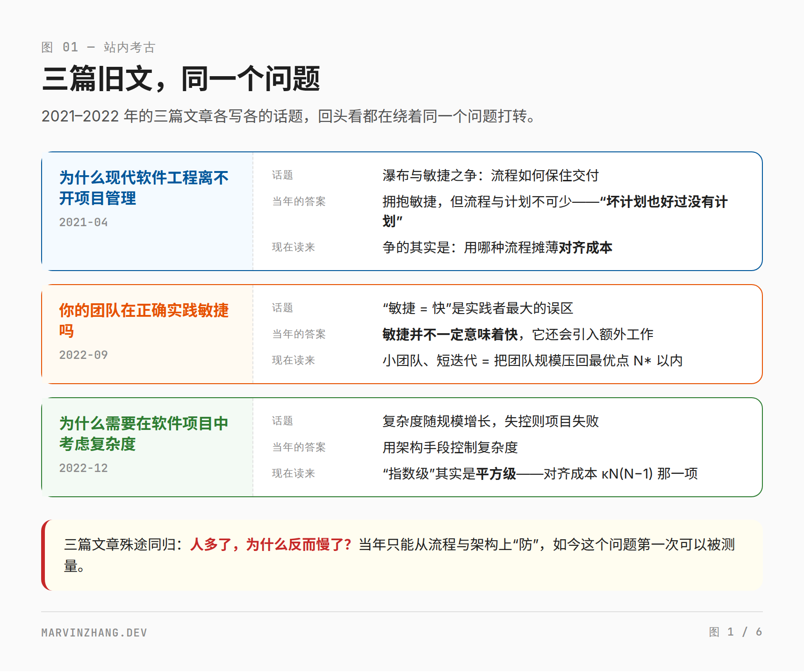Click the text '争的其实是：用哪种流程摊薄对齐成本'

[497, 248]
